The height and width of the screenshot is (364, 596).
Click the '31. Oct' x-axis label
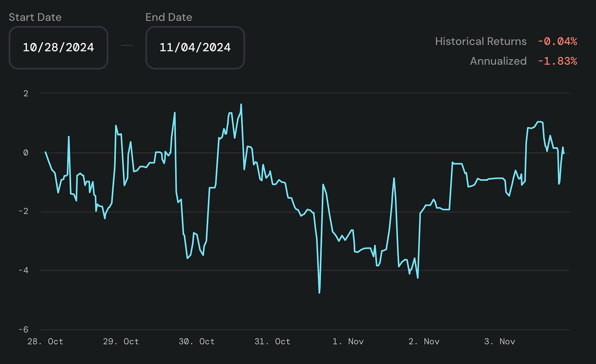pos(272,342)
